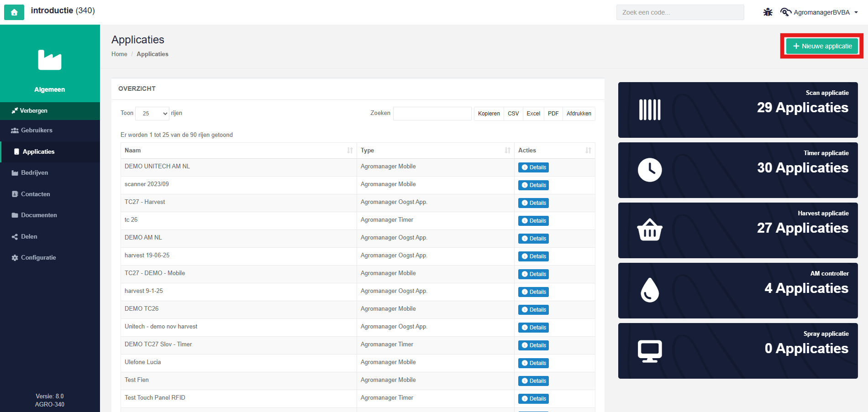The image size is (868, 412).
Task: Click the '4 Applicaties' count text
Action: tap(806, 288)
